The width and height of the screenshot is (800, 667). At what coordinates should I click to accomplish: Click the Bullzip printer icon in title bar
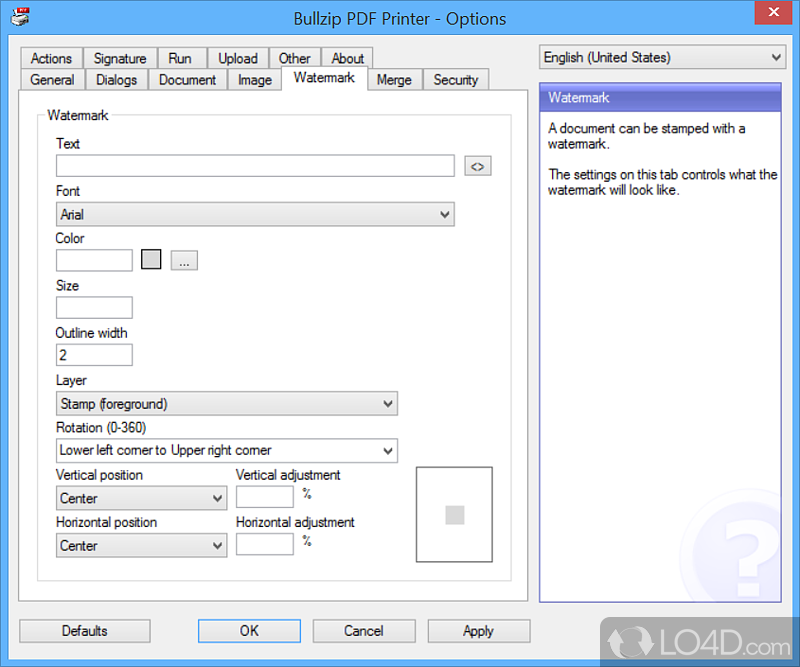click(x=20, y=17)
